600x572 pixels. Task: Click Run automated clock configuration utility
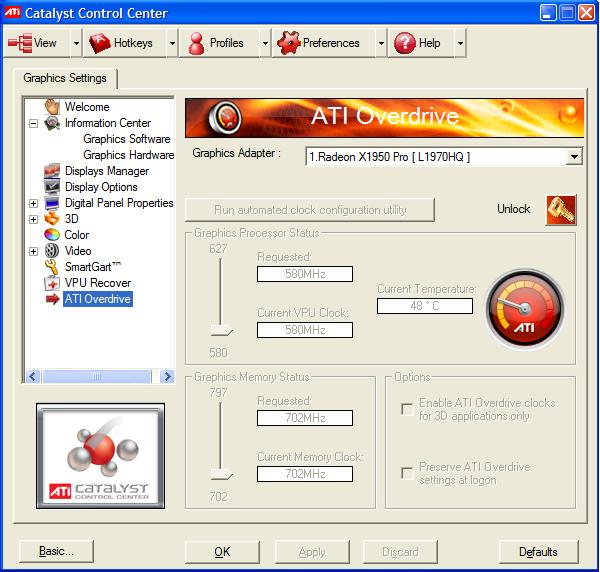pos(310,210)
